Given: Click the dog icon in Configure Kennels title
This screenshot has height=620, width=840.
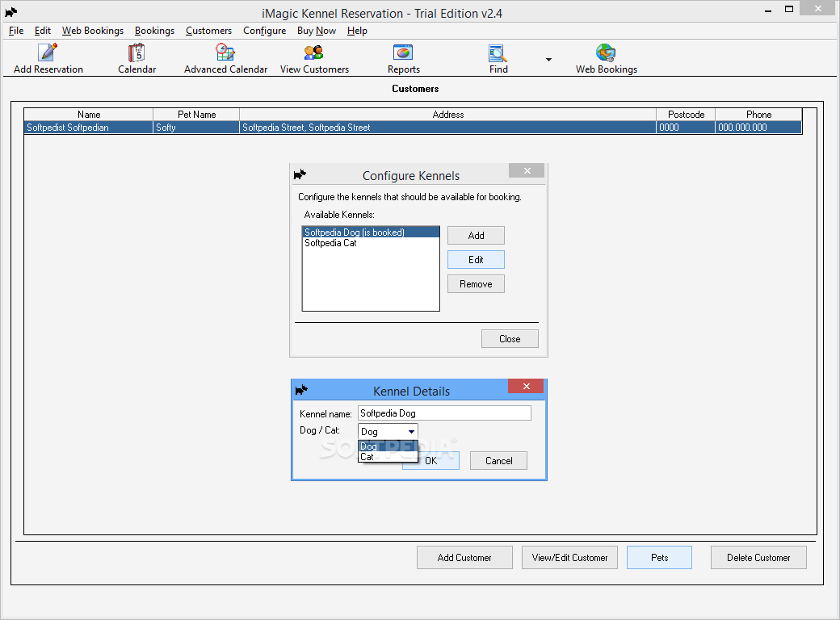Looking at the screenshot, I should click(300, 174).
